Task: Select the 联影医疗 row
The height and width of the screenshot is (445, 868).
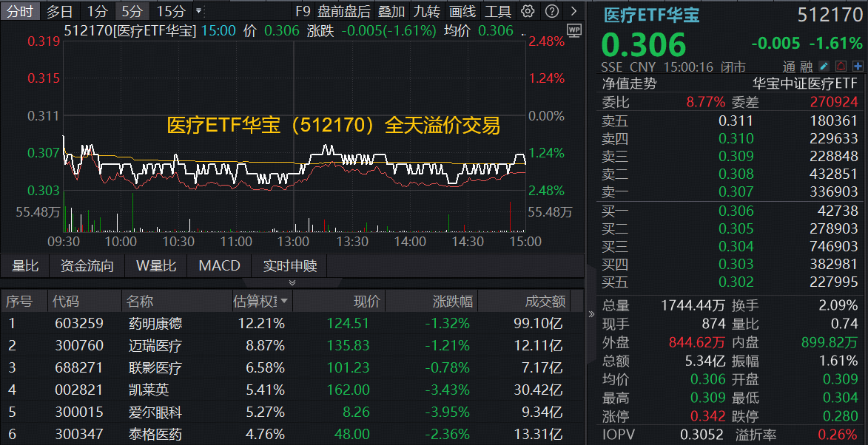Action: pos(292,367)
